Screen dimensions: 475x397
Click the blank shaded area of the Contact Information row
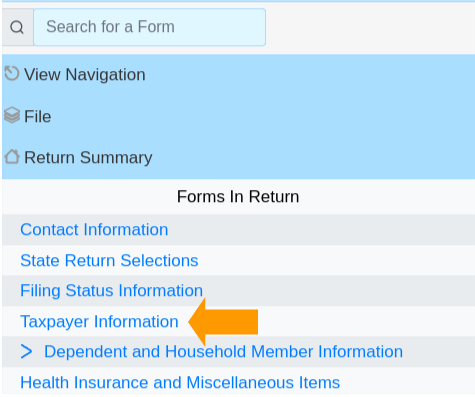pyautogui.click(x=320, y=230)
